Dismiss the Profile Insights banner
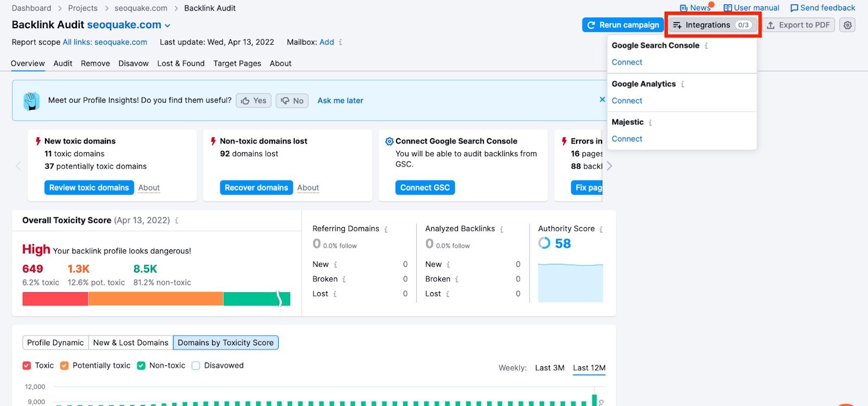Screen dimensions: 868x406 (602, 100)
